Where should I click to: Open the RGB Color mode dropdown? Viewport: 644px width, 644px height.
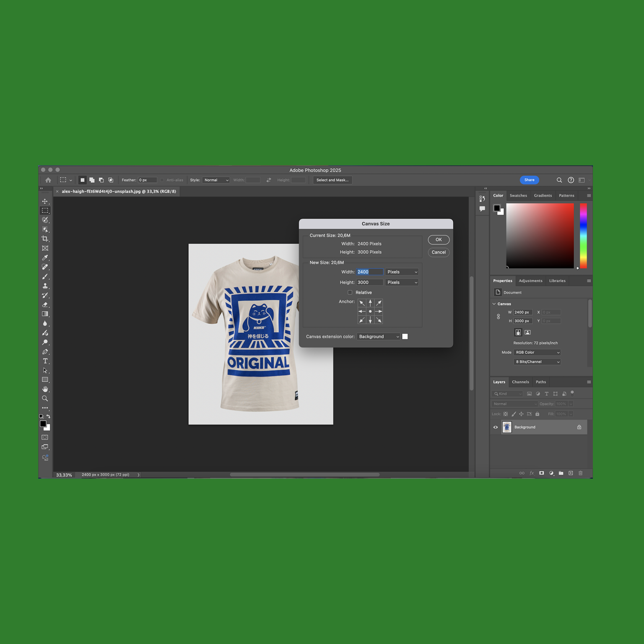[537, 352]
